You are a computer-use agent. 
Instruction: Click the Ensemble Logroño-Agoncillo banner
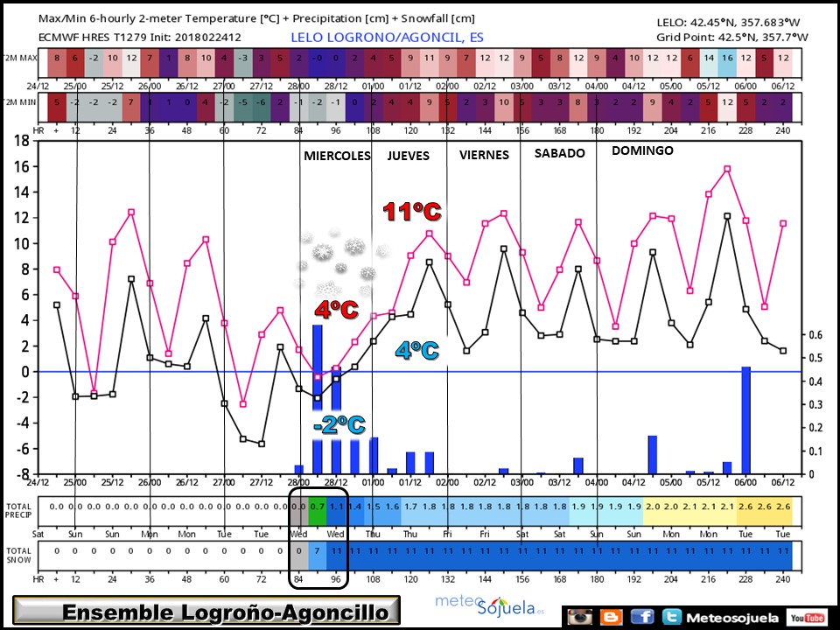click(x=206, y=611)
